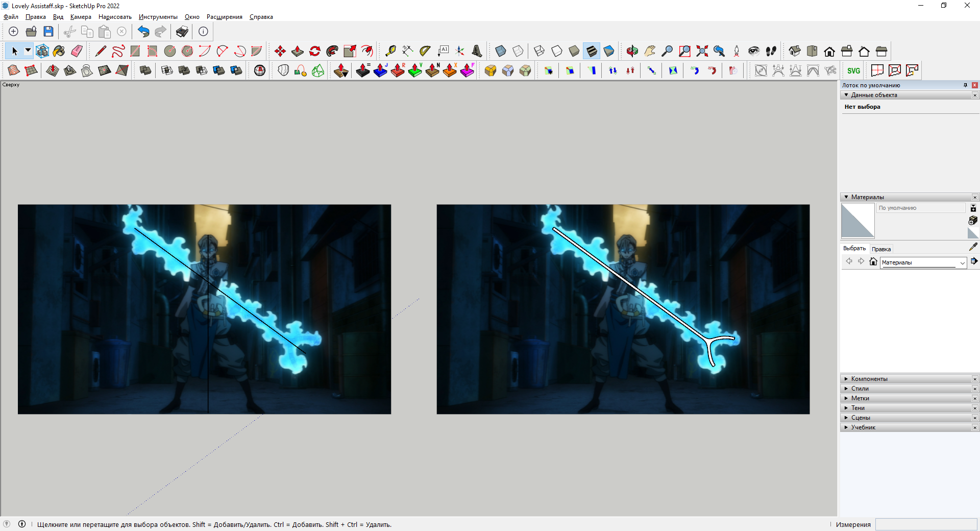The height and width of the screenshot is (531, 980).
Task: Click the Измерения measurements input box
Action: click(x=926, y=524)
